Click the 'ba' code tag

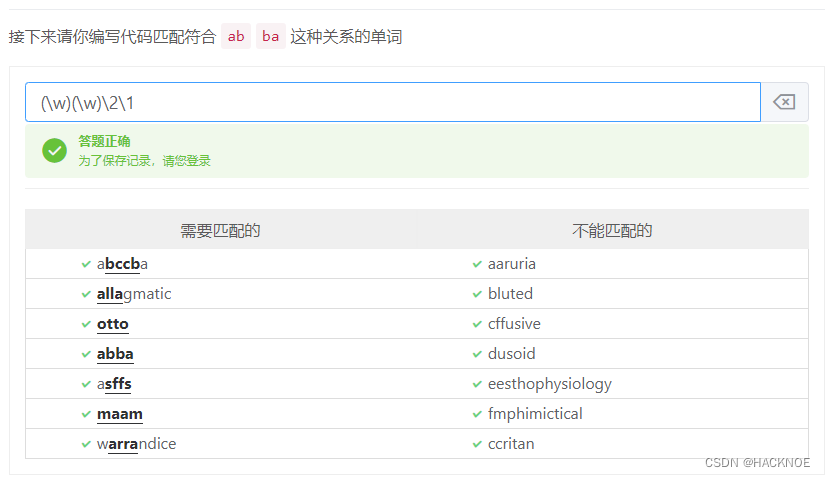(x=270, y=36)
